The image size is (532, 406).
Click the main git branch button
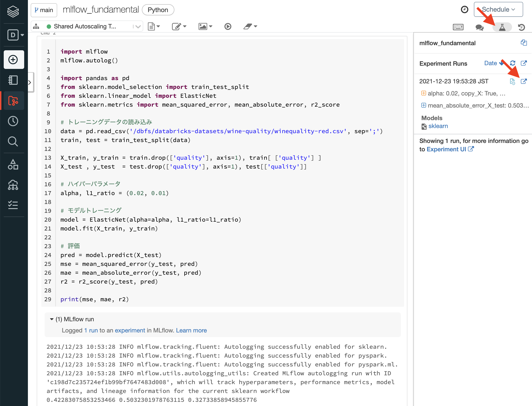[x=44, y=10]
